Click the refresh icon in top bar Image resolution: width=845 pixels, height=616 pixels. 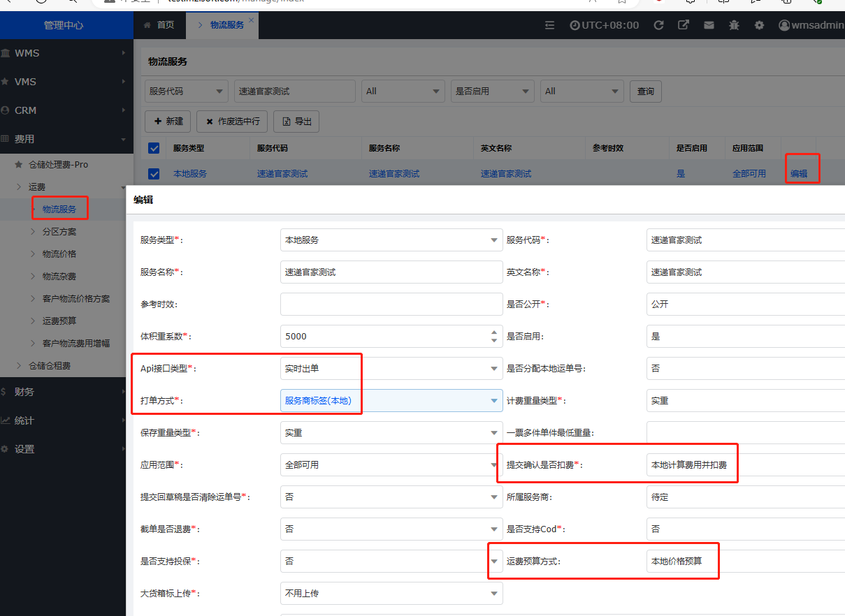[658, 25]
